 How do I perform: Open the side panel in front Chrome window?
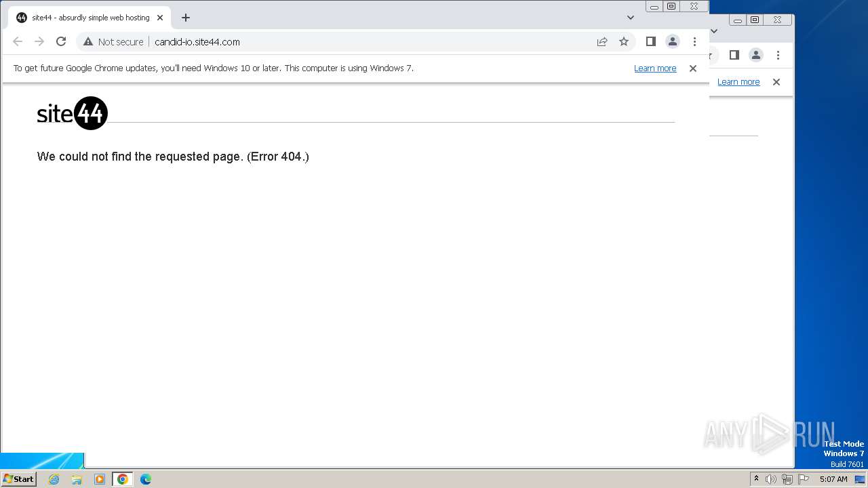[x=651, y=41]
